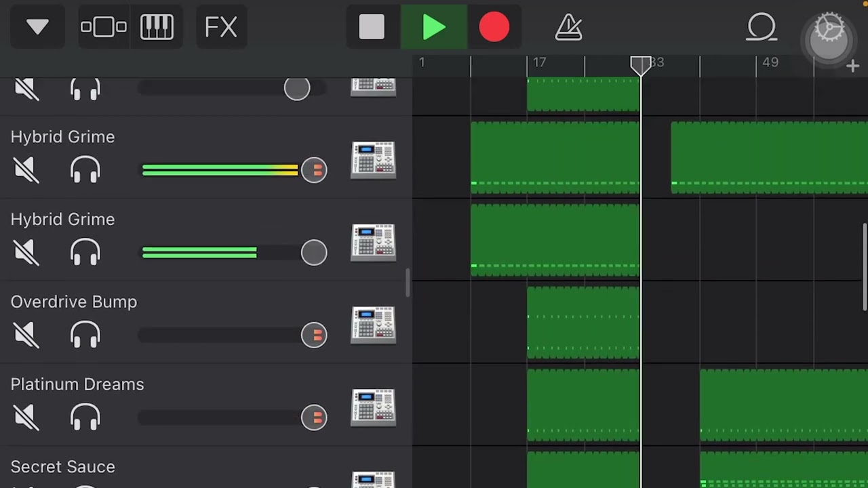This screenshot has width=868, height=488.
Task: Select the second Hybrid Grime drum machine icon
Action: (373, 242)
